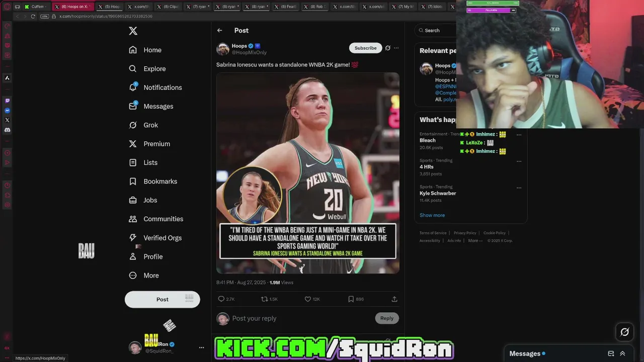This screenshot has height=362, width=644.
Task: Switch to the (8) Rob browser tab
Action: coord(314,7)
